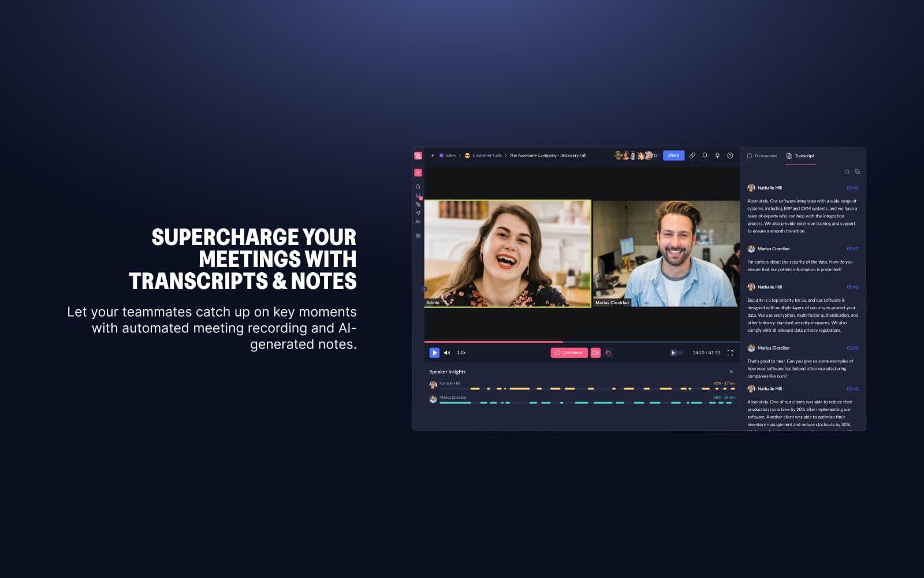
Task: Open the contacts person icon in sidebar
Action: 418,222
